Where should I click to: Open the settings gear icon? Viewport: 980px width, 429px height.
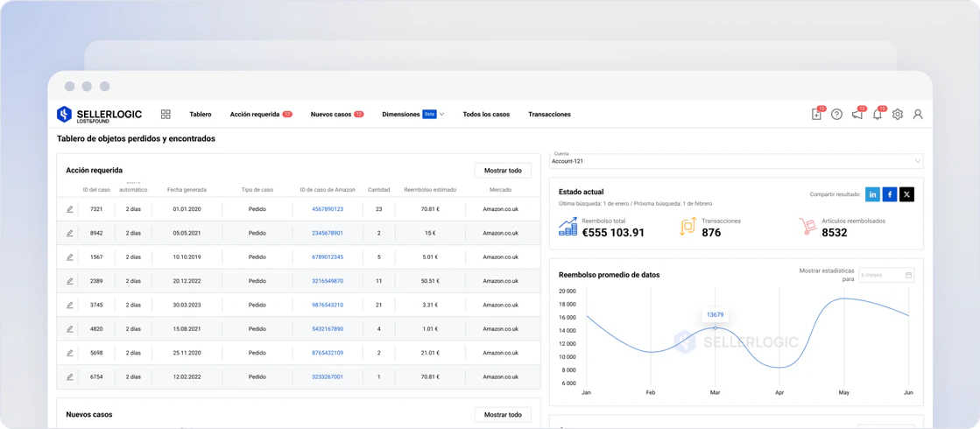tap(898, 115)
